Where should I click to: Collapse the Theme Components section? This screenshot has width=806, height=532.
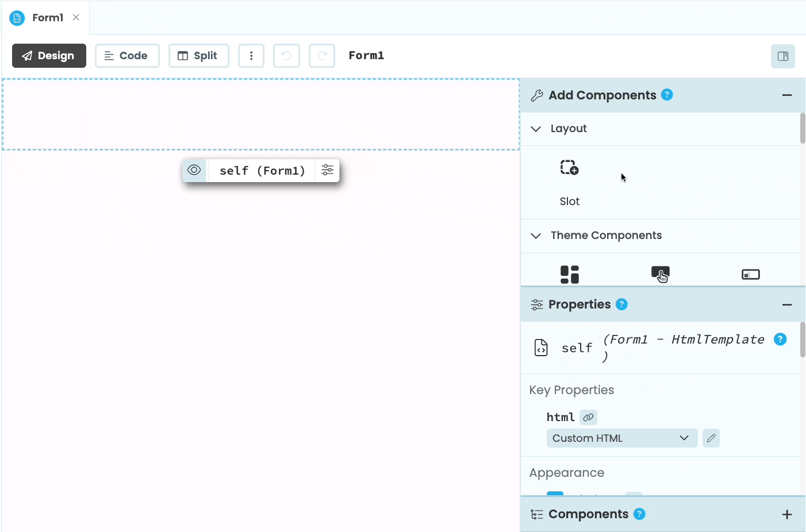pos(536,236)
